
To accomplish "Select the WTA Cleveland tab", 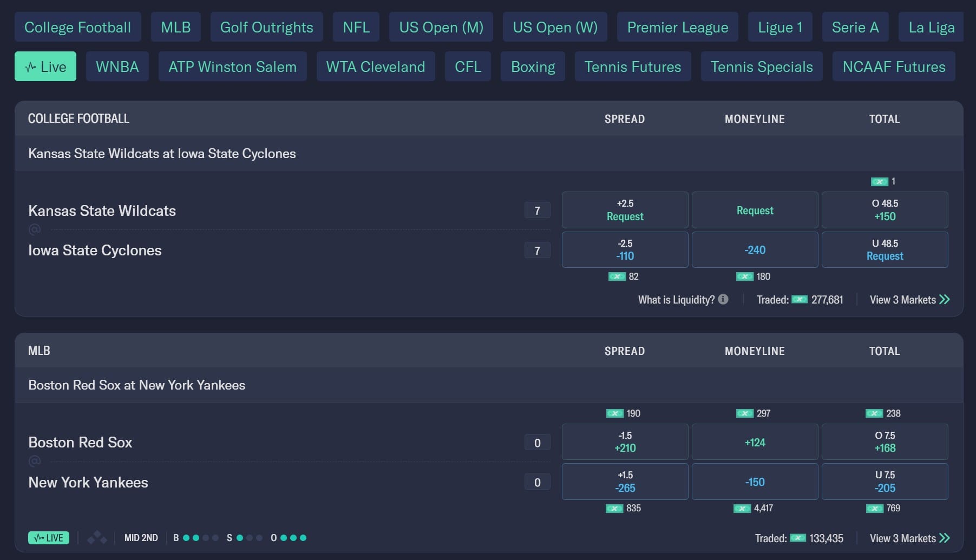I will pos(376,67).
